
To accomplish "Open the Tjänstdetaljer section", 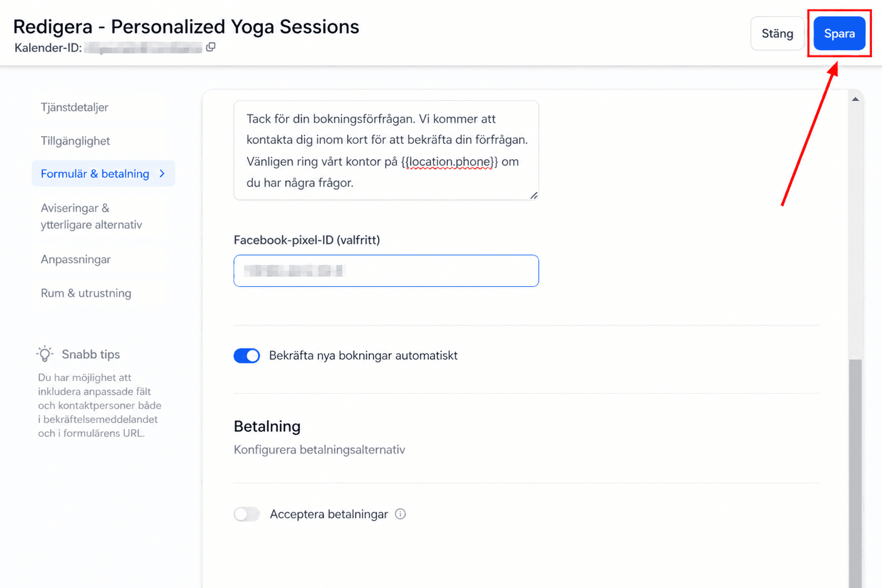I will (x=75, y=107).
